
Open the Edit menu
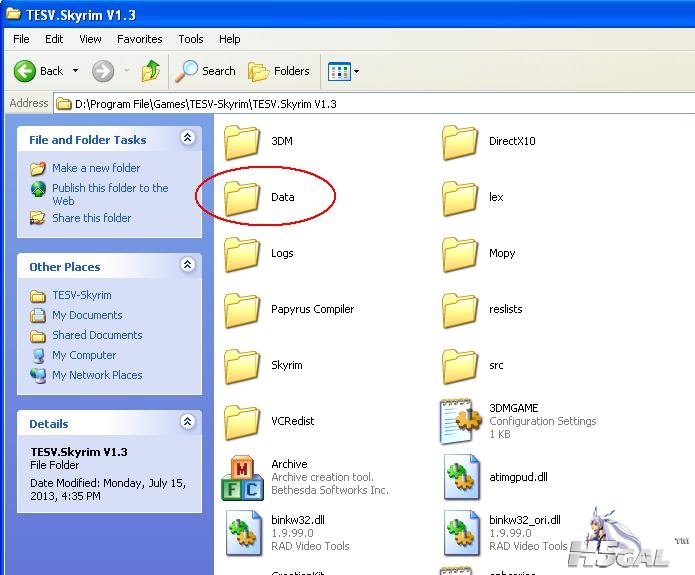tap(54, 39)
